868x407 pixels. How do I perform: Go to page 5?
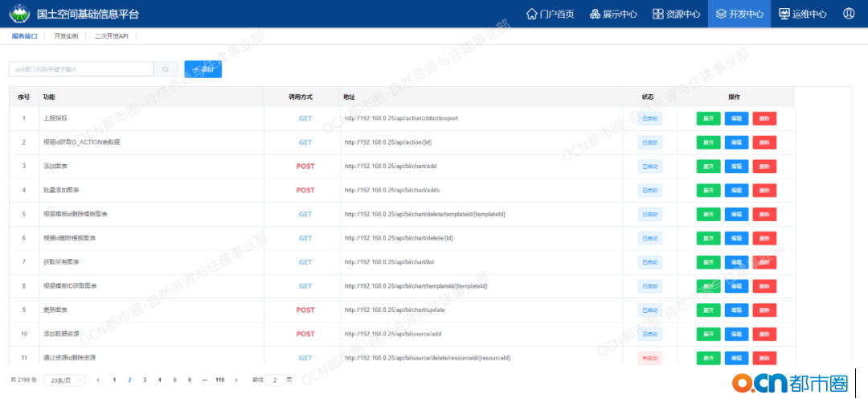click(x=174, y=380)
